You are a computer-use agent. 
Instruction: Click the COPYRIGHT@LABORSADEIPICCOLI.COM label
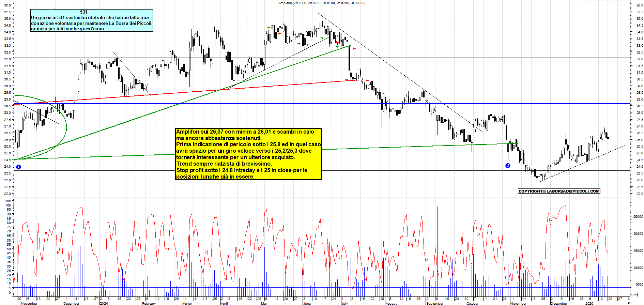559,191
